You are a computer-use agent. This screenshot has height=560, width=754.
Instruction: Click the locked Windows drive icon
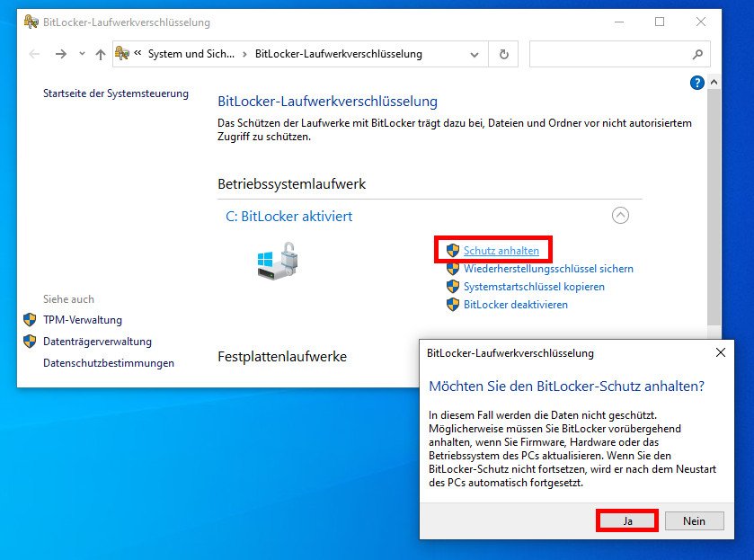pos(278,261)
